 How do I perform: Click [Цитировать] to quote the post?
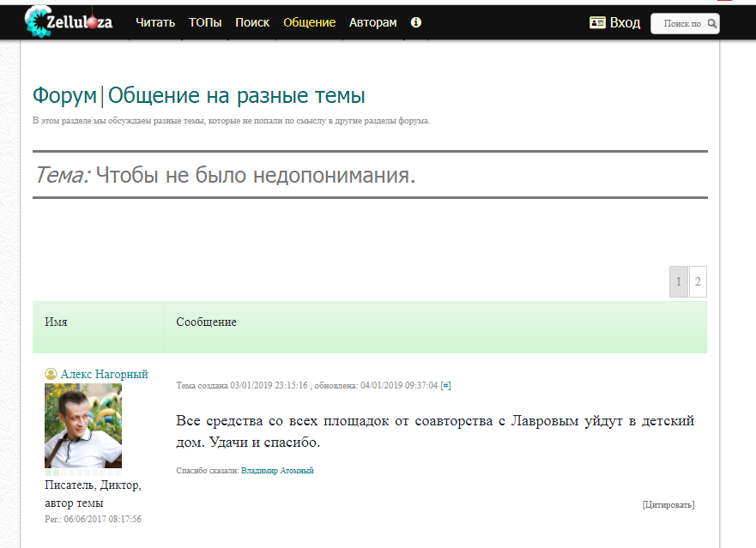(x=668, y=504)
